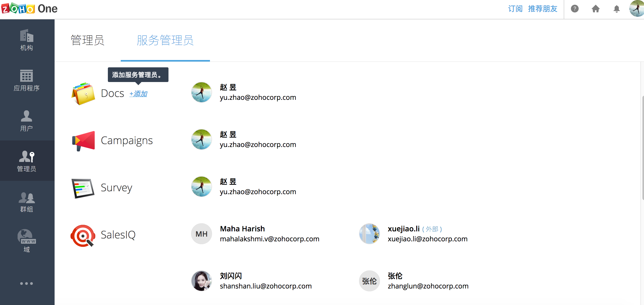Click the SalesIQ target icon
Screen dimensions: 644x305
[x=83, y=235]
